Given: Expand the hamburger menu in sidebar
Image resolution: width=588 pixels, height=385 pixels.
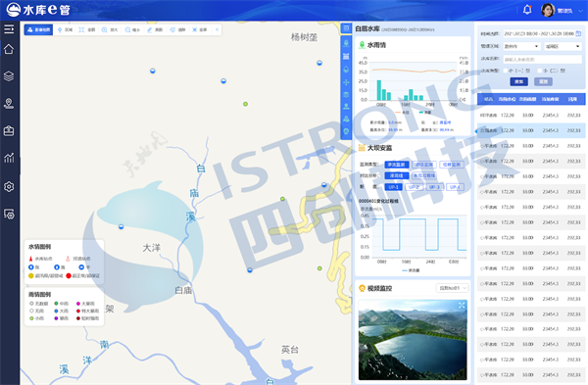Looking at the screenshot, I should coord(9,28).
